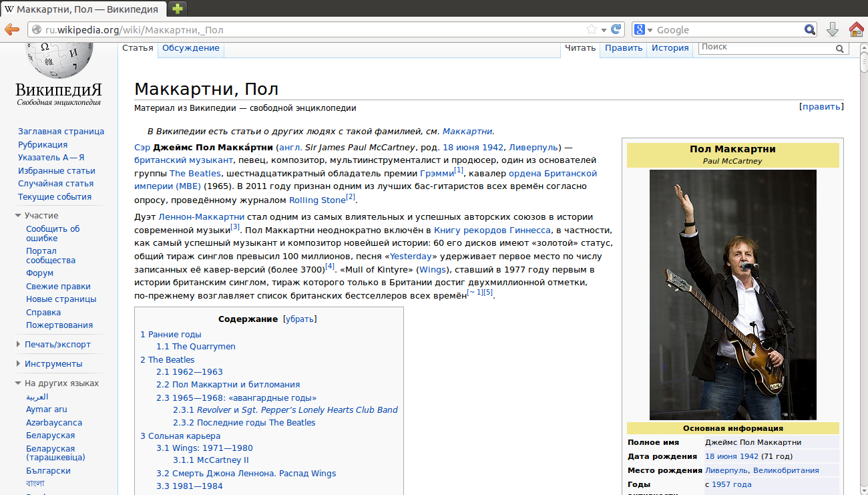
Task: Switch to the Статья tab
Action: coord(138,48)
